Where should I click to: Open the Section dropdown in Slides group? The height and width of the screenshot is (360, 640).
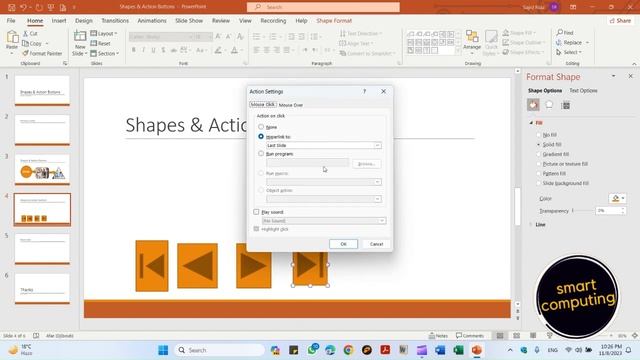pyautogui.click(x=104, y=53)
